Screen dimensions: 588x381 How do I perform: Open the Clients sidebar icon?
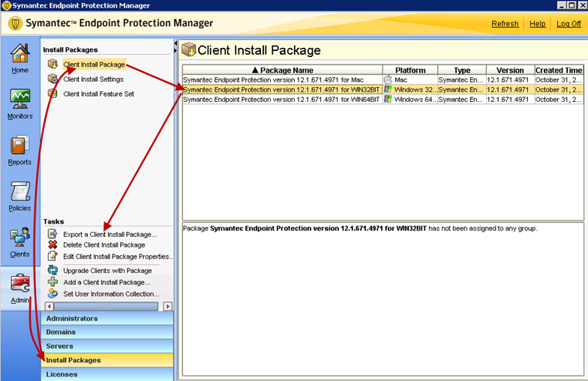19,238
